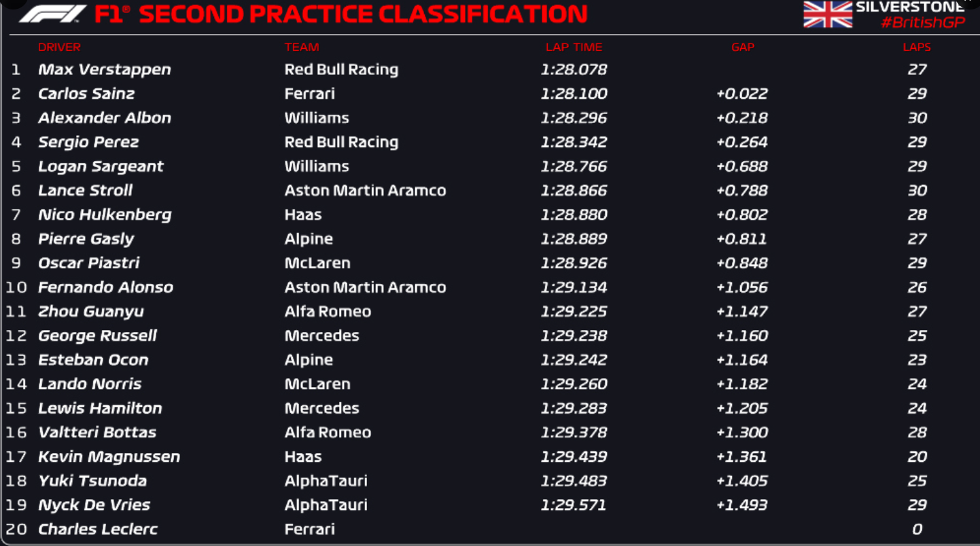
Task: Click Kevin Magnussen's lap time 1:29.439
Action: click(x=574, y=456)
